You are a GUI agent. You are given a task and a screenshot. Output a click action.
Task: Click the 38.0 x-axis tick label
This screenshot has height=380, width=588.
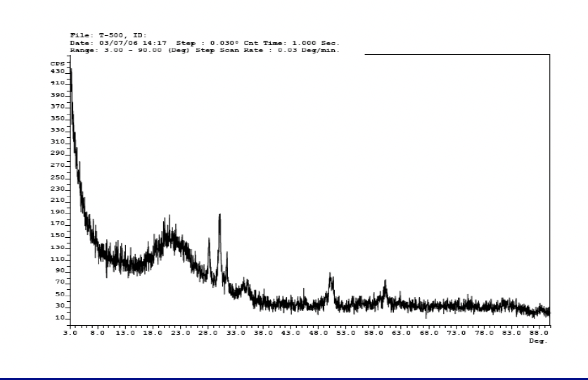coord(263,333)
